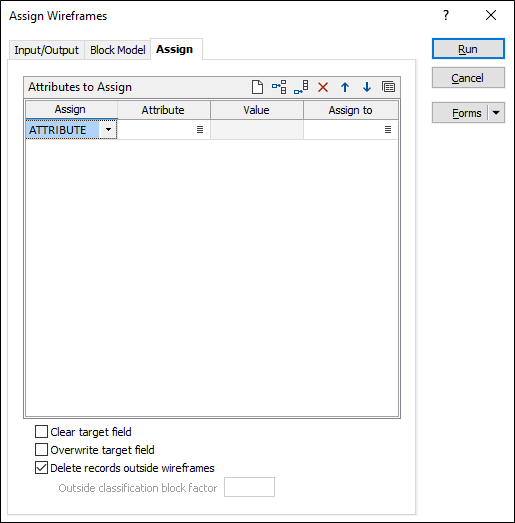
Task: Open the grid forms list icon
Action: pos(389,87)
